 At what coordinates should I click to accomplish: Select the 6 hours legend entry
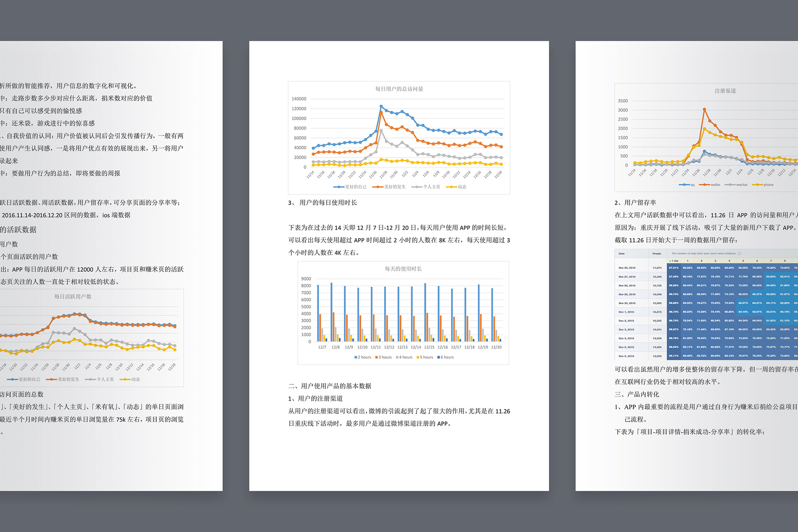click(x=446, y=357)
